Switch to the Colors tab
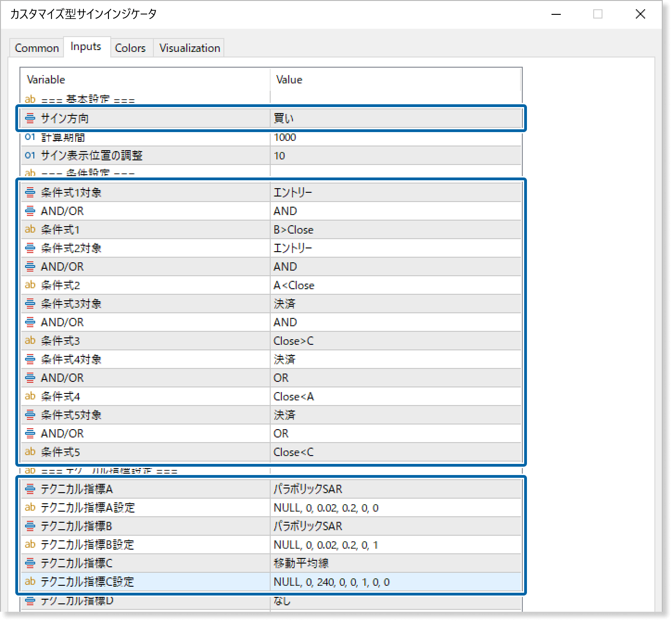Image resolution: width=672 pixels, height=621 pixels. [x=130, y=47]
